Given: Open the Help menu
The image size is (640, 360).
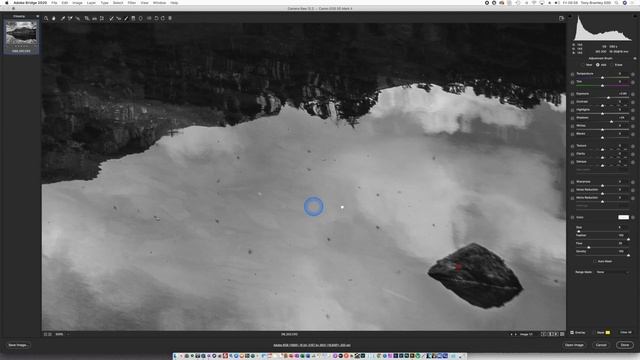Looking at the screenshot, I should [x=174, y=2].
